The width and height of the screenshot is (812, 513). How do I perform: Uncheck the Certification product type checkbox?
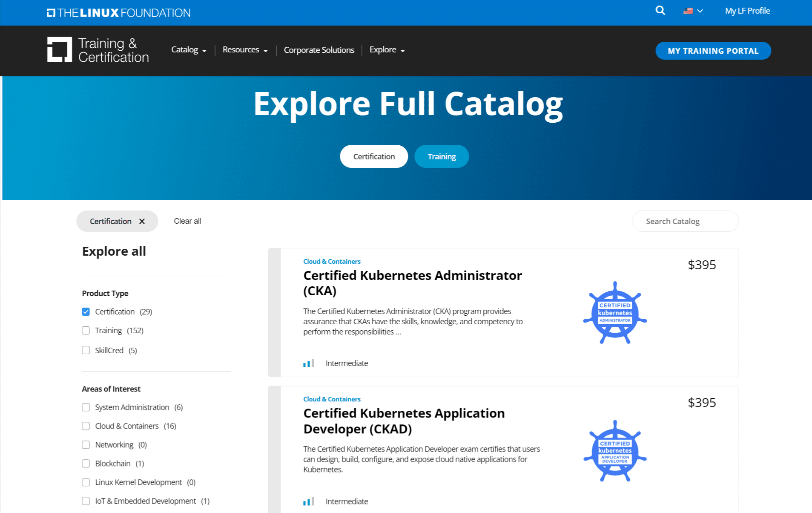click(x=86, y=312)
